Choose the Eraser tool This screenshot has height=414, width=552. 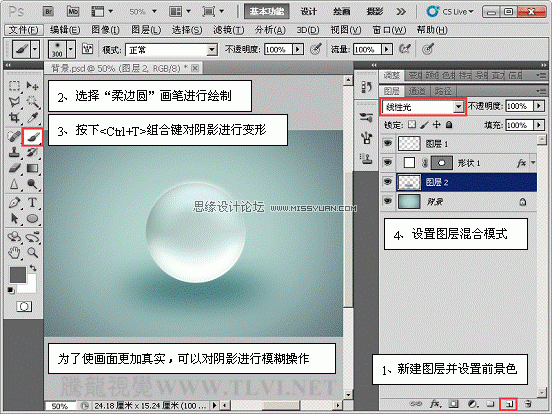(14, 168)
